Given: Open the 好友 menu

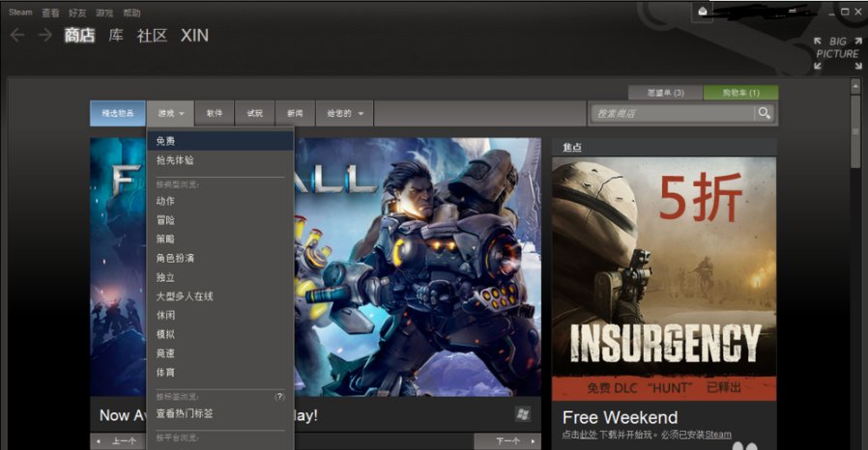Looking at the screenshot, I should coord(77,13).
